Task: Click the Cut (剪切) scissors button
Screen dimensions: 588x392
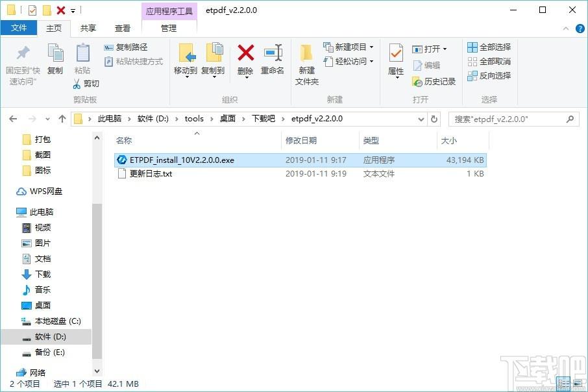Action: point(86,83)
